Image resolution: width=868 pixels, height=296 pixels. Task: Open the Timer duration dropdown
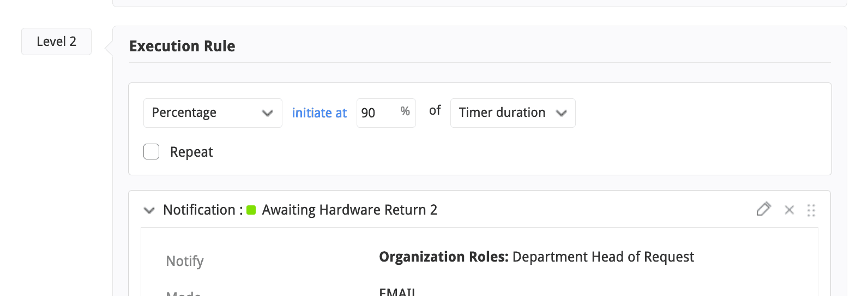coord(513,113)
